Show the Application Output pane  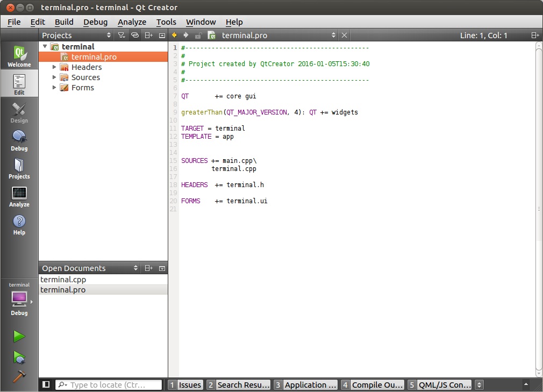click(306, 384)
